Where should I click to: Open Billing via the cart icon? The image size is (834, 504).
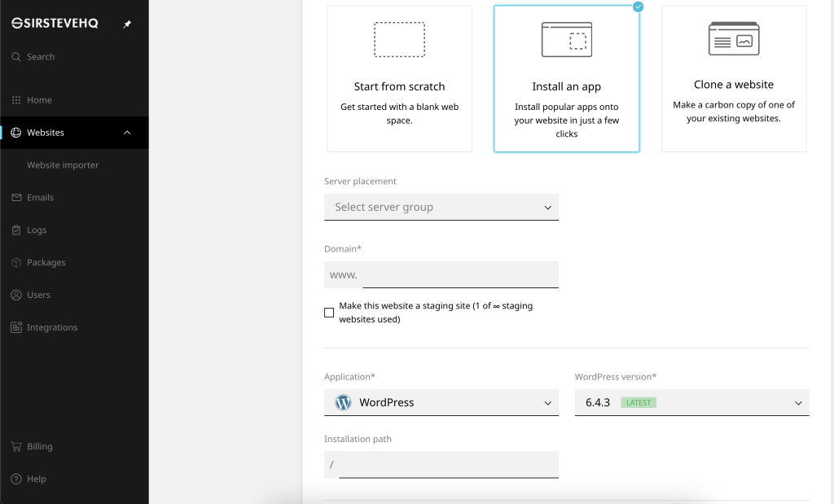16,446
